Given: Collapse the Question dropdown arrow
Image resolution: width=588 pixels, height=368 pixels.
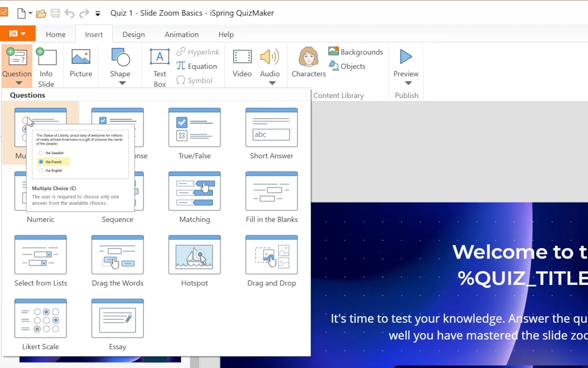Looking at the screenshot, I should coord(19,83).
